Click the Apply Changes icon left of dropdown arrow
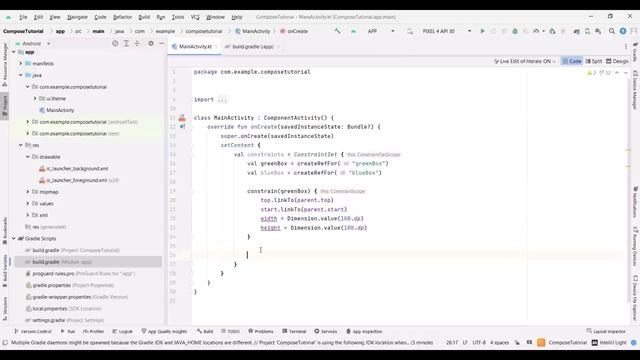This screenshot has width=640, height=360. tap(536, 31)
